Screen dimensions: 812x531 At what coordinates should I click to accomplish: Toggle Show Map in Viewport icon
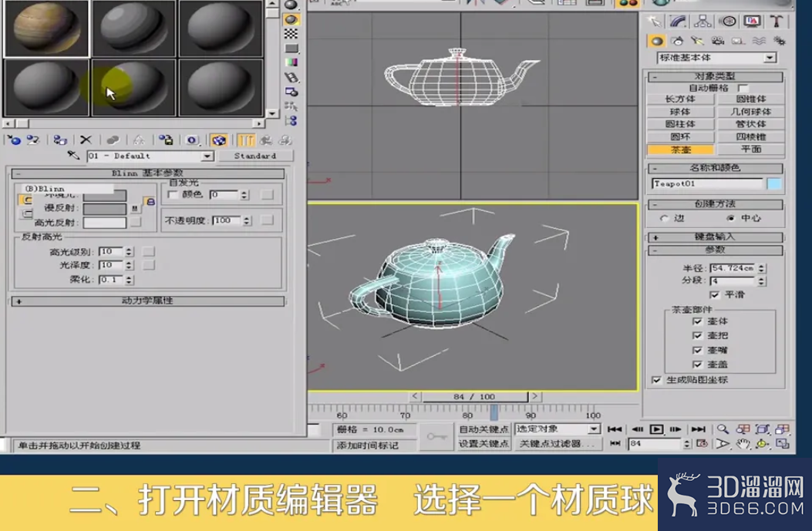(218, 140)
